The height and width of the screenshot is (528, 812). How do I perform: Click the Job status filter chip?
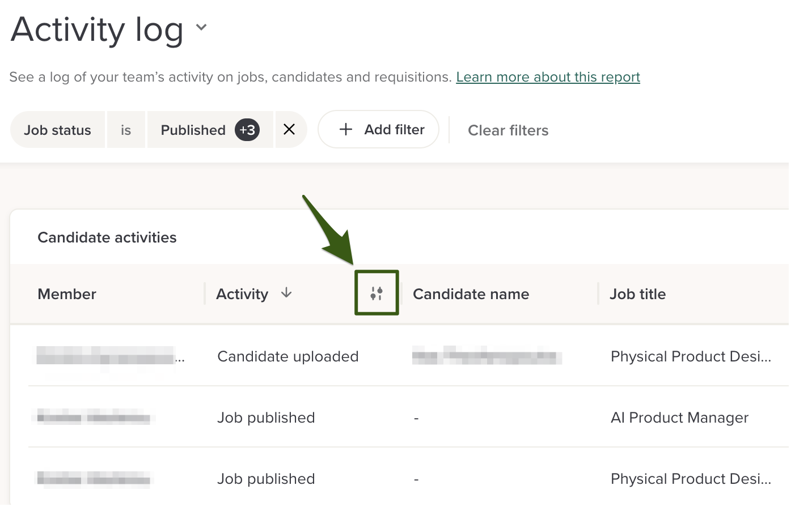(57, 130)
